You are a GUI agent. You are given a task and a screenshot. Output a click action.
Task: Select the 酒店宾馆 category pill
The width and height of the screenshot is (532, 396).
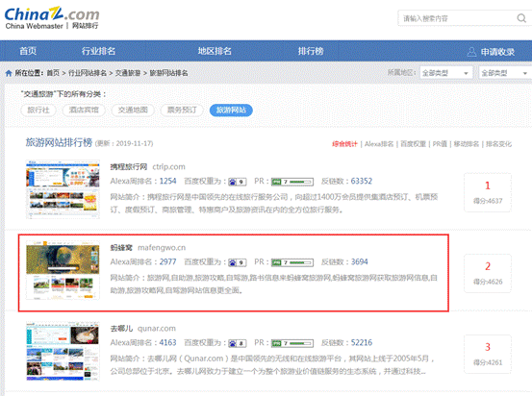84,110
